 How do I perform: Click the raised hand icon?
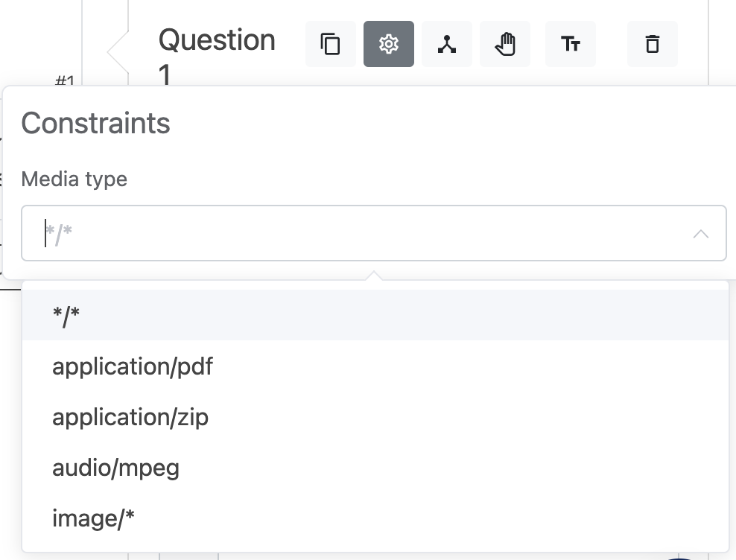pyautogui.click(x=504, y=44)
